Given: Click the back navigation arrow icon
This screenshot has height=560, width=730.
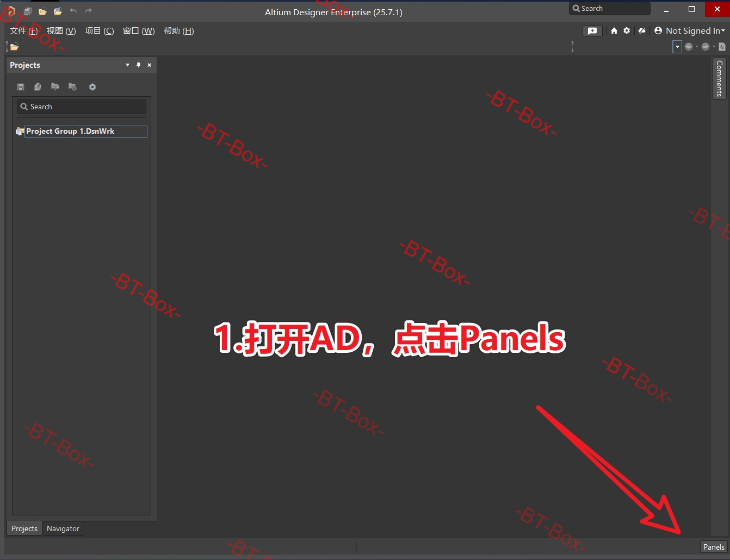Looking at the screenshot, I should pos(689,47).
